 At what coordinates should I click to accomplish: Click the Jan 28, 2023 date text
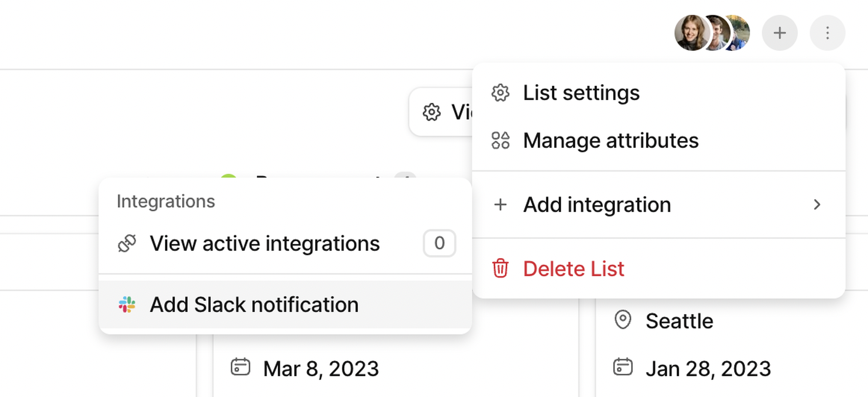708,368
